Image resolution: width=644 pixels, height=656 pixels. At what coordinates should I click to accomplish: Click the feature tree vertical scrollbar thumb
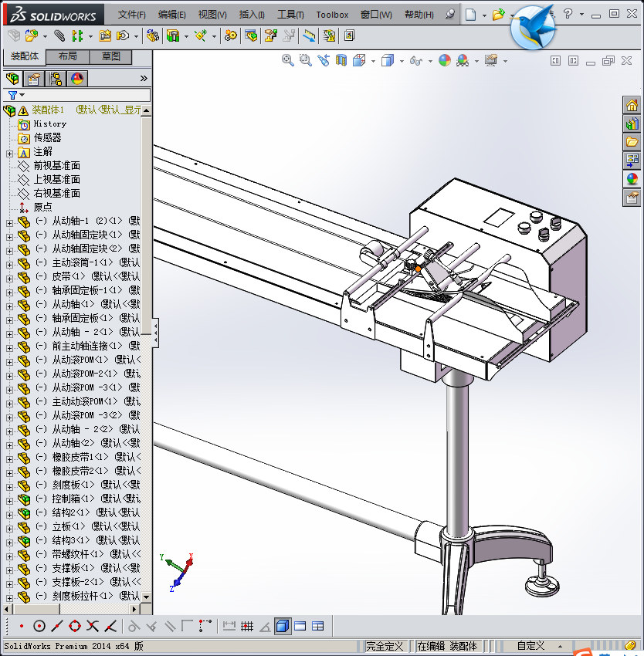pos(146,225)
